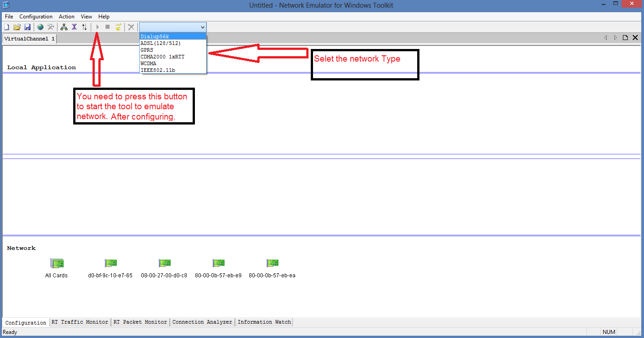Click the hourglass delay toolbar icon
Viewport: 644px width, 338px height.
(74, 27)
